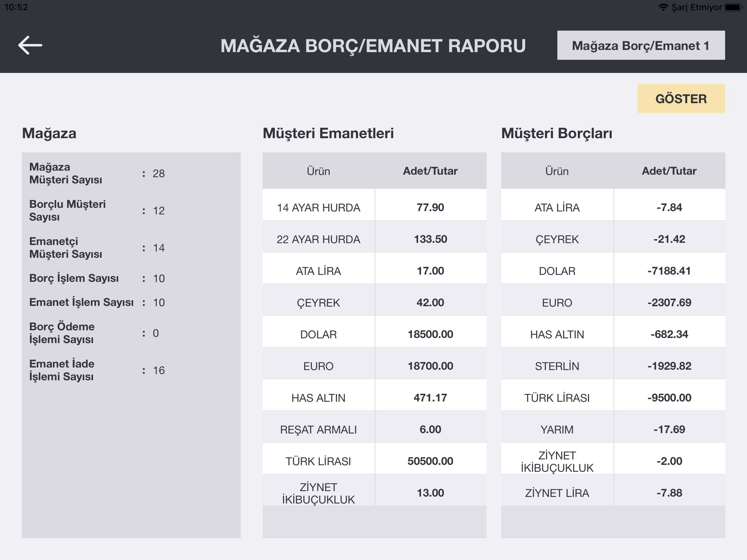Image resolution: width=747 pixels, height=560 pixels.
Task: Select the 14 AYAR HURDA row
Action: 374,205
